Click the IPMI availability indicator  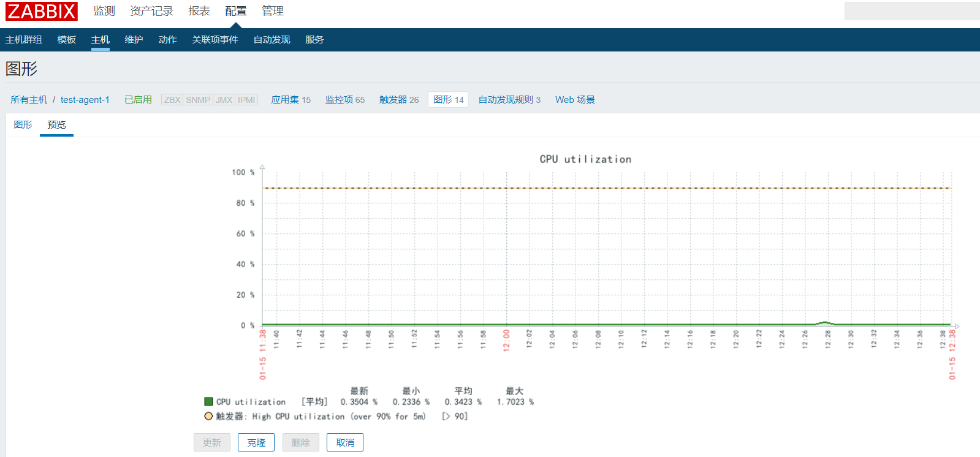pyautogui.click(x=246, y=100)
